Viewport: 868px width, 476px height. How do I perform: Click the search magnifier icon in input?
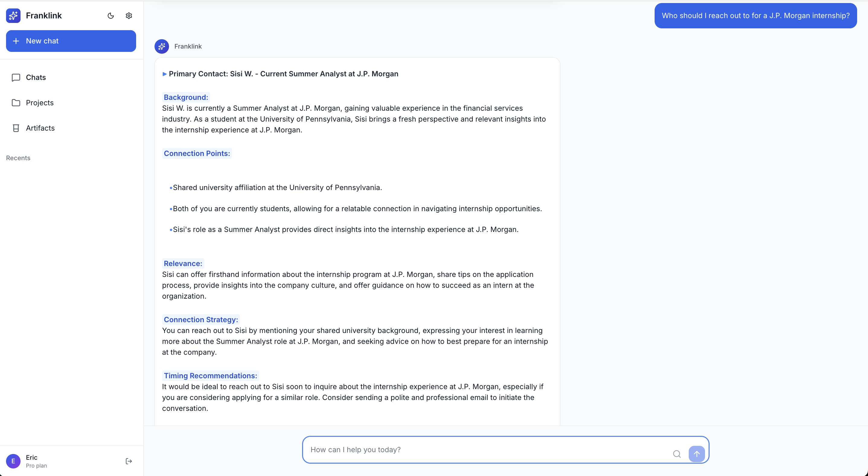pyautogui.click(x=677, y=454)
